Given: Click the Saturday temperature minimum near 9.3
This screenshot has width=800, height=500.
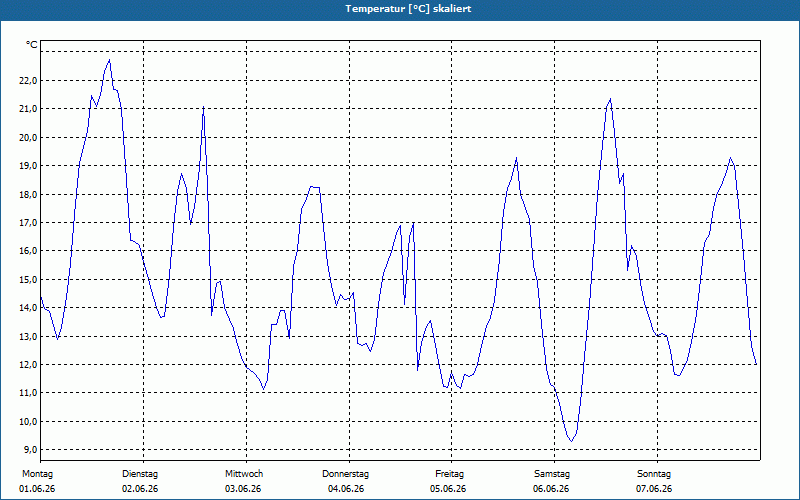Looking at the screenshot, I should click(571, 441).
